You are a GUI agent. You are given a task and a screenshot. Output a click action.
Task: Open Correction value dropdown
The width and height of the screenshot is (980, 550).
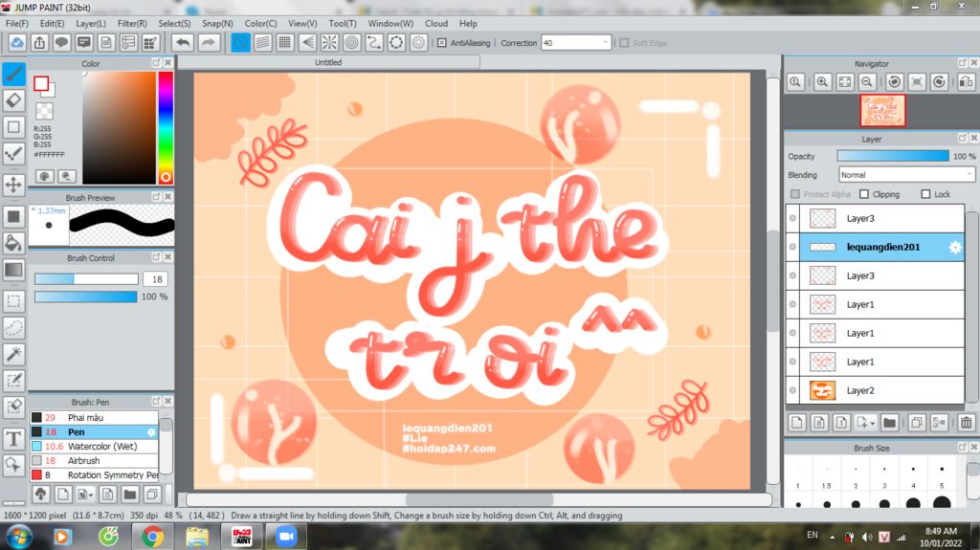click(x=605, y=42)
